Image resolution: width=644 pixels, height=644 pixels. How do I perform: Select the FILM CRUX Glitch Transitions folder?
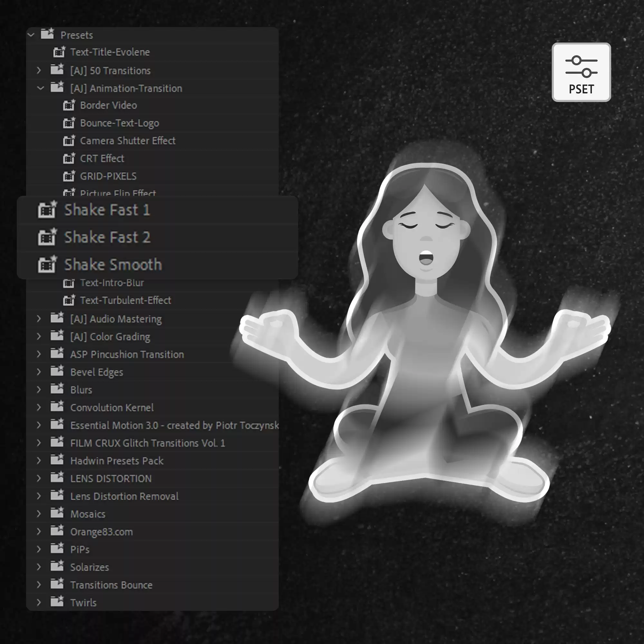pos(147,443)
